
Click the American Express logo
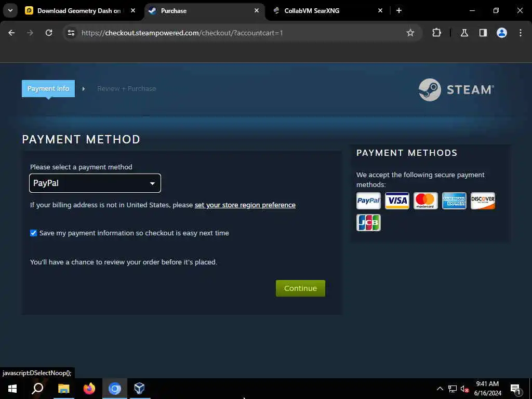(x=454, y=201)
